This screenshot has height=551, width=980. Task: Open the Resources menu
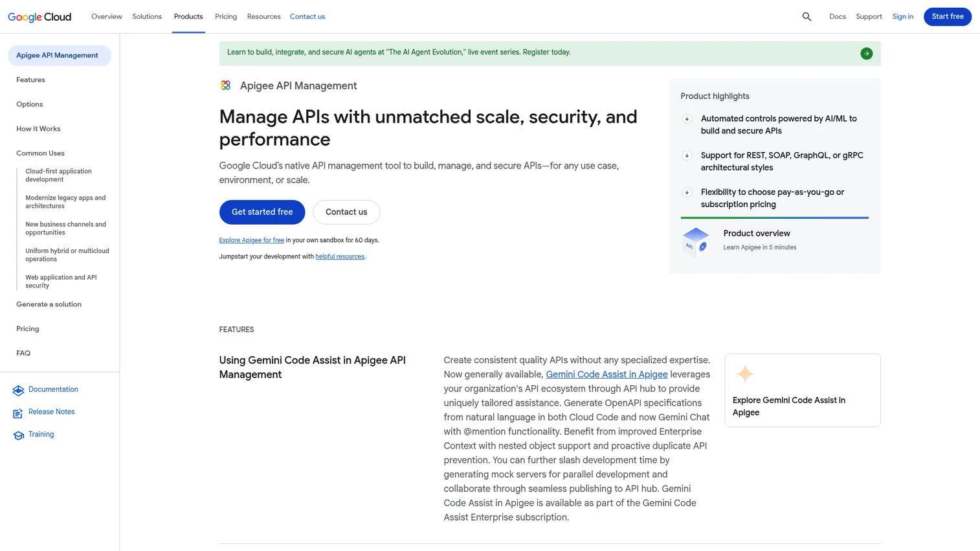tap(264, 17)
